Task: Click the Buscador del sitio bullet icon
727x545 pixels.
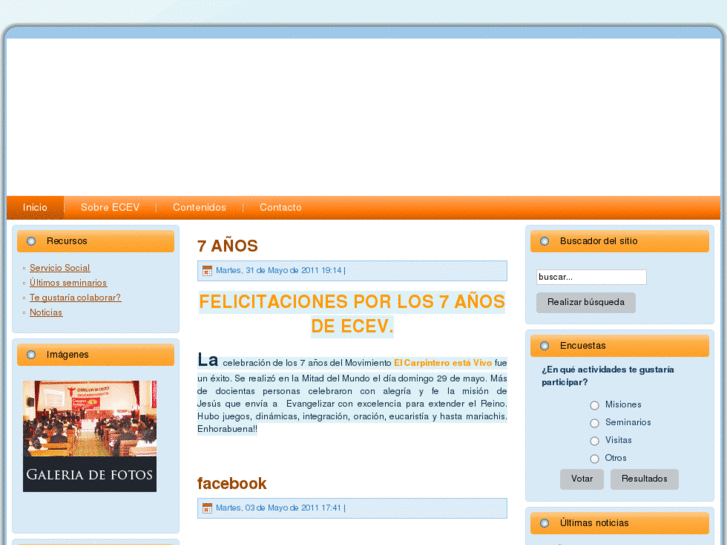Action: [x=544, y=241]
